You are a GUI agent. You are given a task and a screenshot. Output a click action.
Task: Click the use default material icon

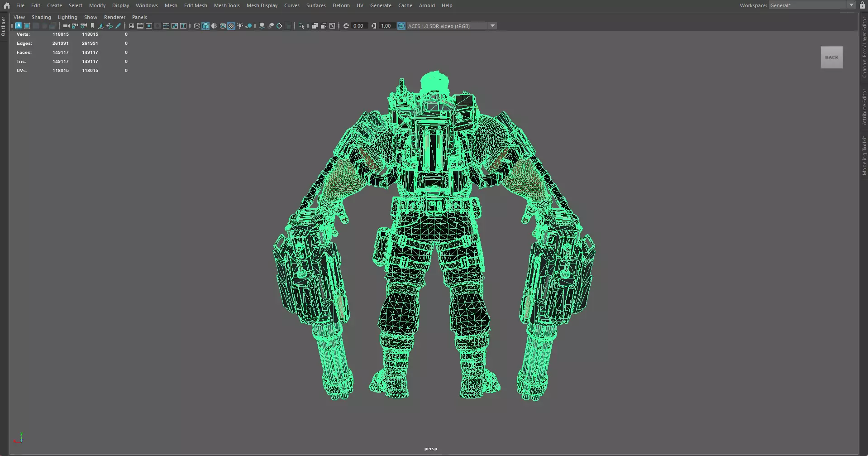(x=214, y=26)
